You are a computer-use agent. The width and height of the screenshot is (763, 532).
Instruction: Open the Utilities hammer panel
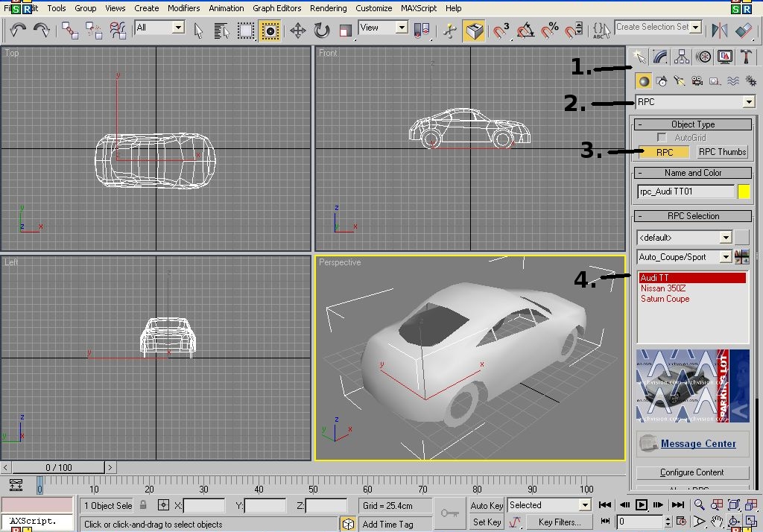[746, 57]
